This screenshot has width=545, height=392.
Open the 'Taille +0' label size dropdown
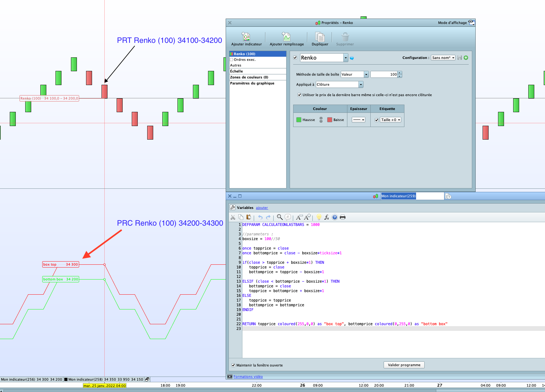click(391, 120)
